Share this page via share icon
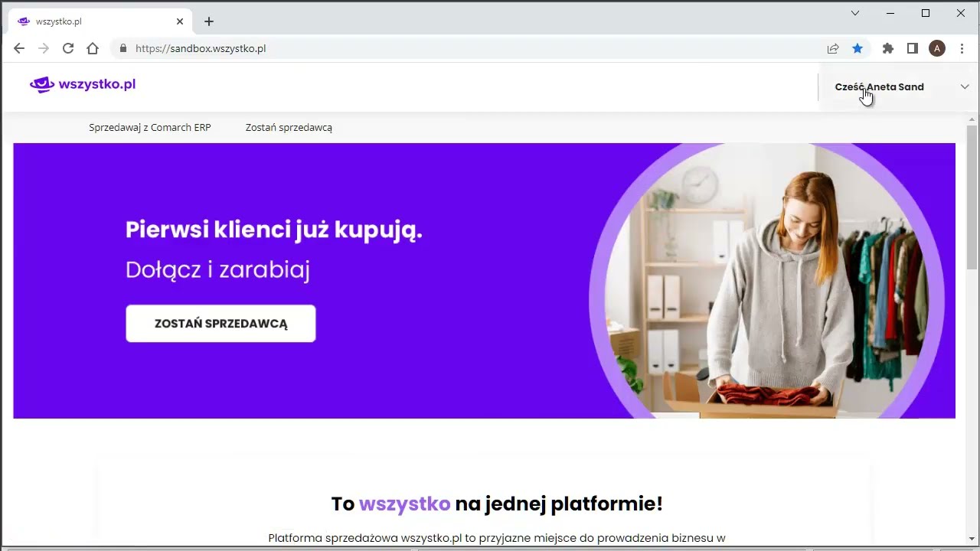 click(833, 48)
